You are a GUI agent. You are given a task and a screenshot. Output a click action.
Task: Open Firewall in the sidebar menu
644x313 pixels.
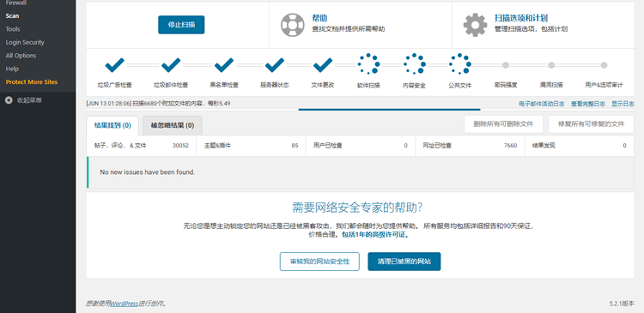click(16, 3)
